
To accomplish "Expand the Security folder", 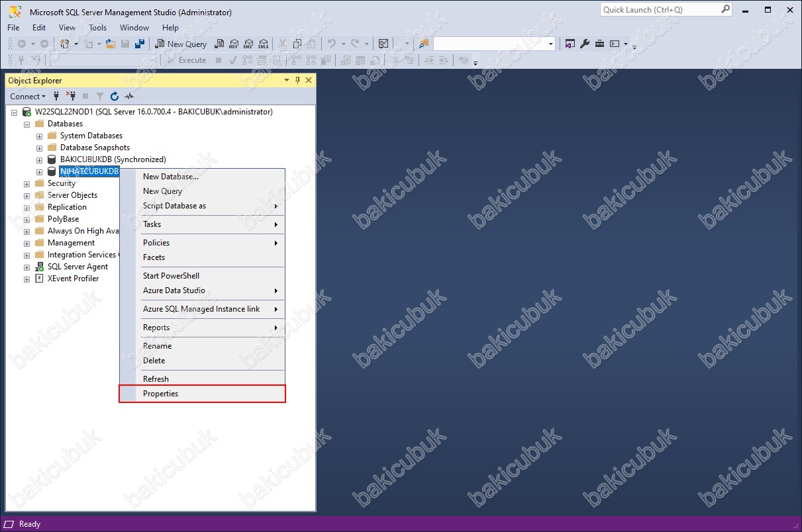I will pos(26,184).
